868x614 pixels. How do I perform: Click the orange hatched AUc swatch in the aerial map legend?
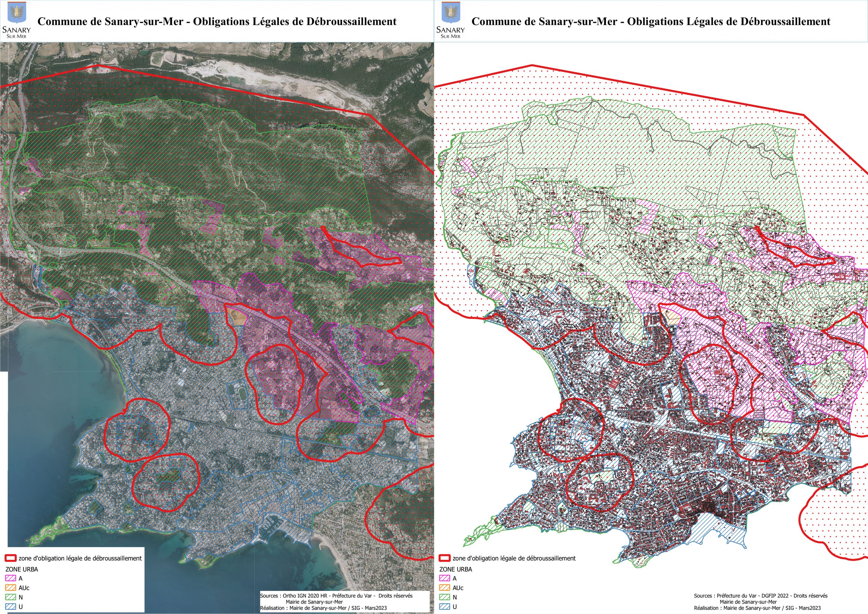pyautogui.click(x=11, y=588)
